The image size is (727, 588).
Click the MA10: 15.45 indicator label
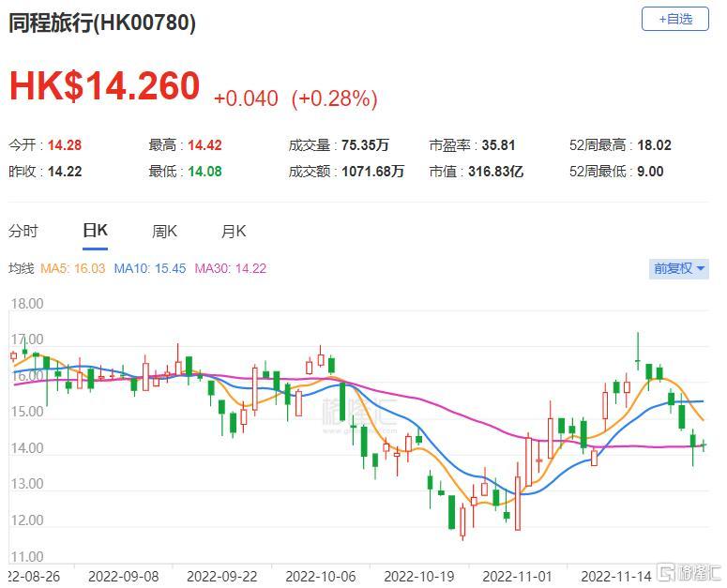(x=150, y=269)
